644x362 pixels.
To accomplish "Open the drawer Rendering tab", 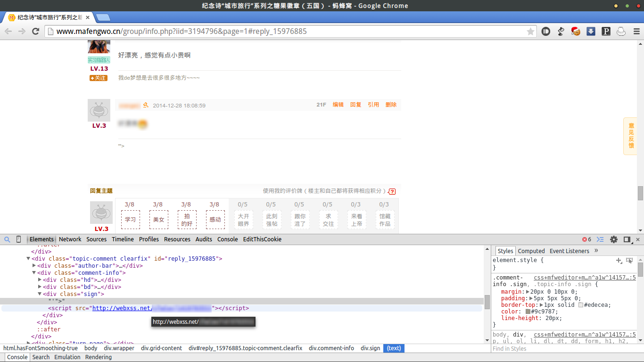I will (99, 357).
